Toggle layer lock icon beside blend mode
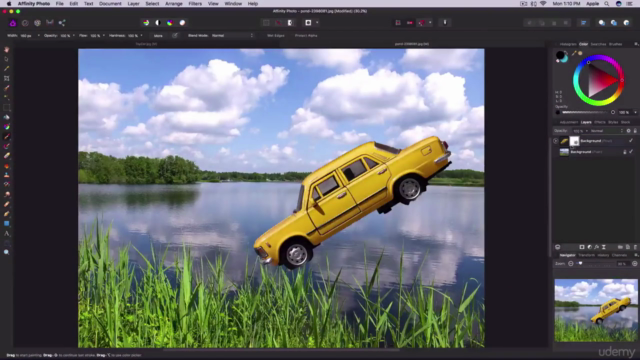Image resolution: width=640 pixels, height=360 pixels. [635, 131]
